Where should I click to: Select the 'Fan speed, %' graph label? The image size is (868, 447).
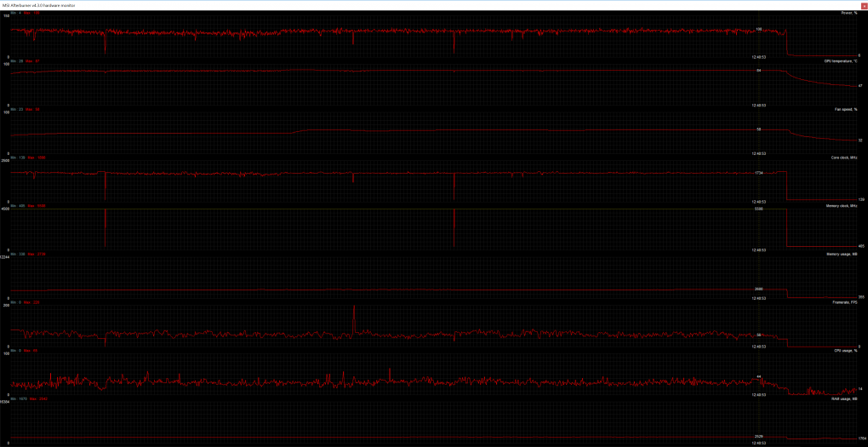coord(847,109)
